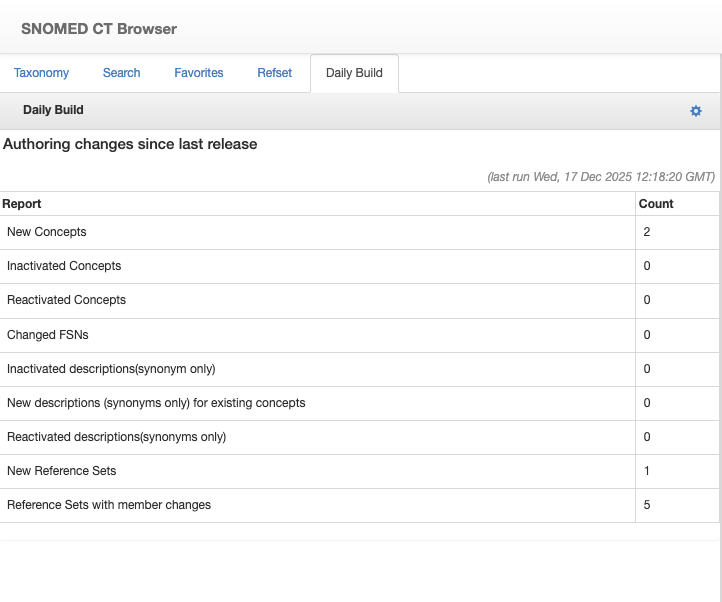Select the Refset tab
This screenshot has height=602, width=722.
(x=275, y=73)
